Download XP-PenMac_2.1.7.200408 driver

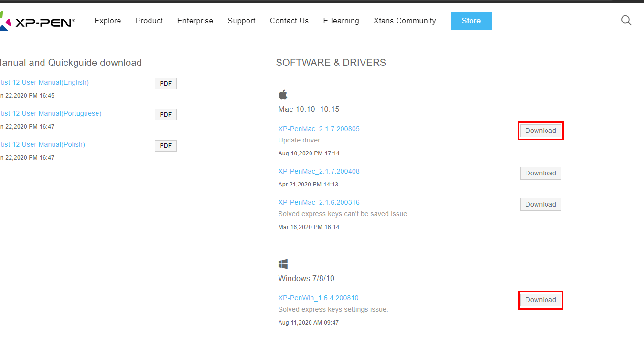(540, 173)
